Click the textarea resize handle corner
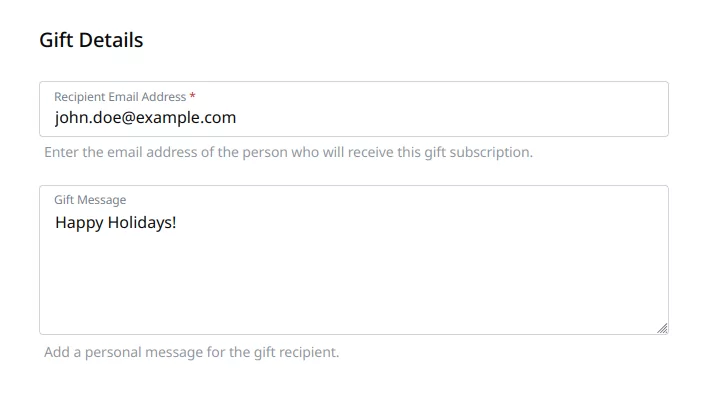The height and width of the screenshot is (405, 714). [x=662, y=327]
